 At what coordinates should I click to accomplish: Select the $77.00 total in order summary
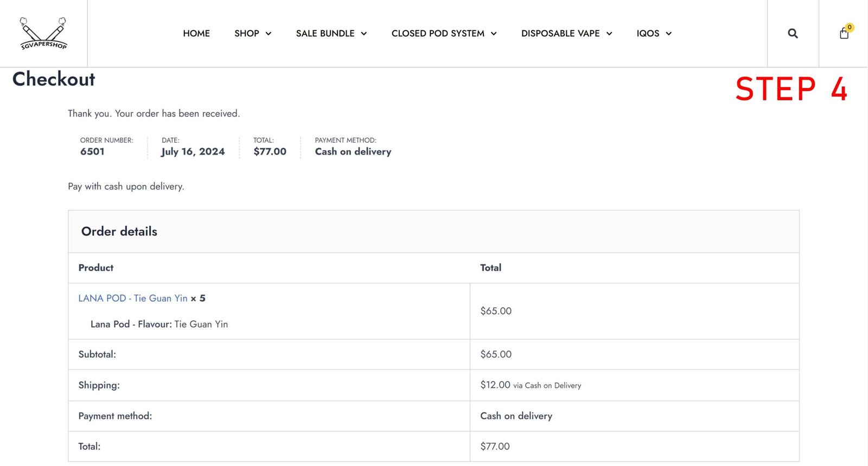pos(270,152)
